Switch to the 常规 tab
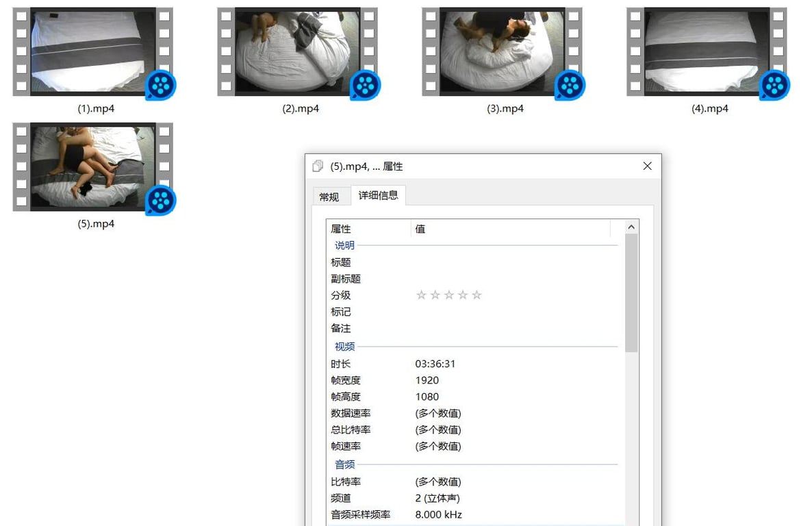Viewport: 812px width, 526px height. [329, 197]
